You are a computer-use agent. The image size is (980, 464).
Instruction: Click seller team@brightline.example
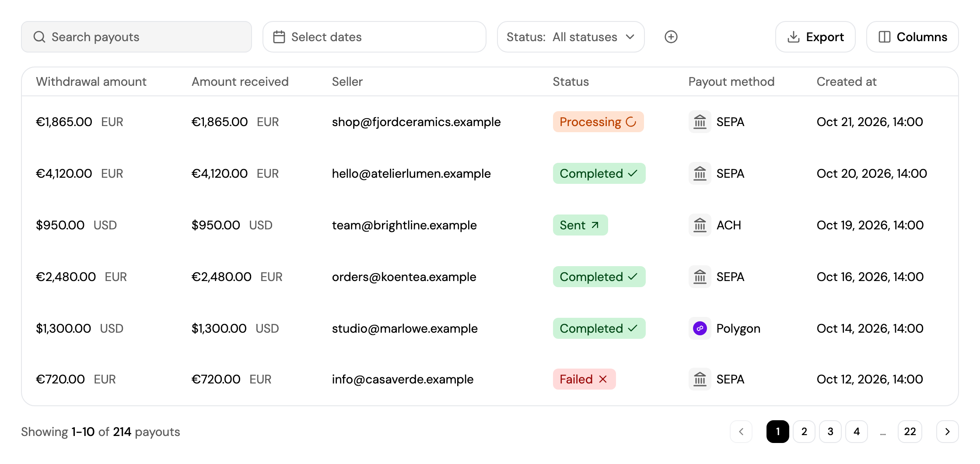(x=404, y=225)
